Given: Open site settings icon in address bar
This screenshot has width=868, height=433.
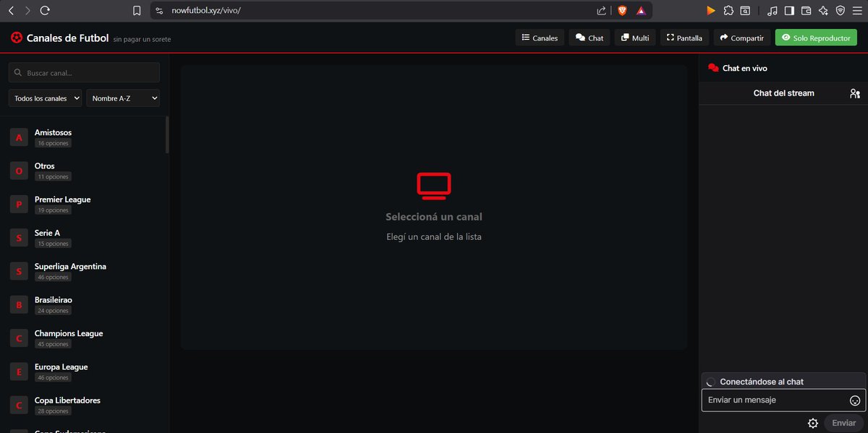Looking at the screenshot, I should [160, 11].
